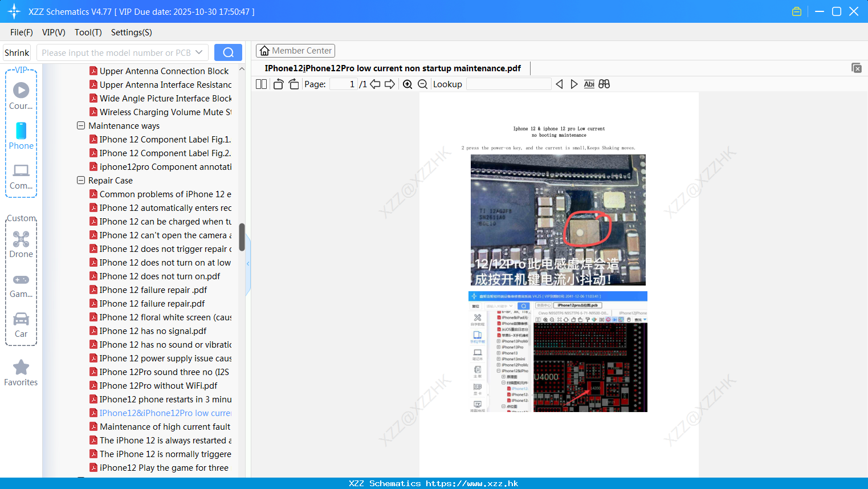Select the IPhone12 low current maintenance tab
The height and width of the screenshot is (489, 868).
[393, 68]
